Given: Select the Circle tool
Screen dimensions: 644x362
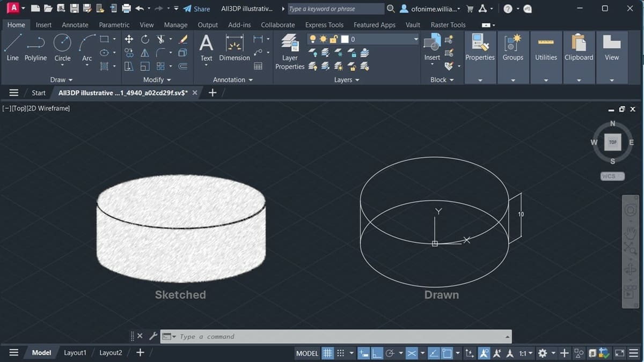Looking at the screenshot, I should pyautogui.click(x=62, y=43).
